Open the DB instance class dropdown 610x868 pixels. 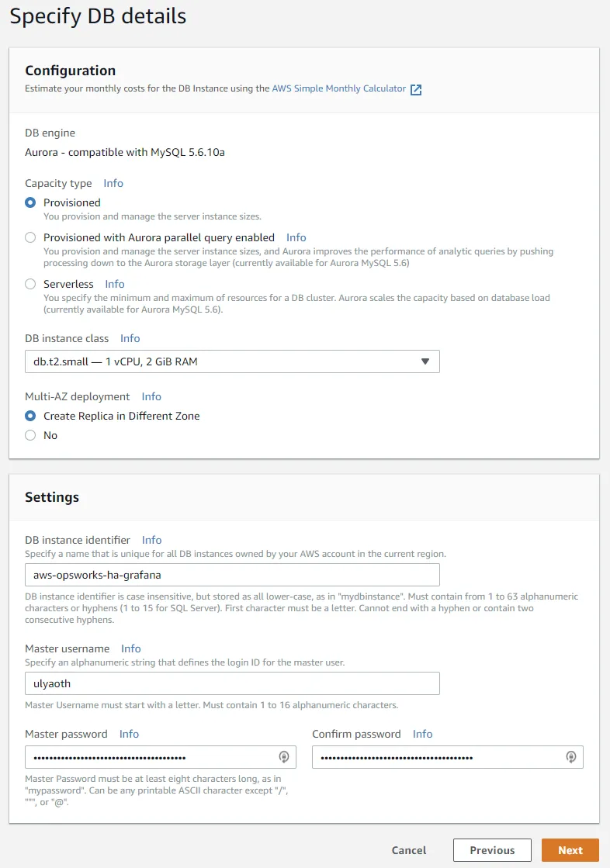coord(232,361)
